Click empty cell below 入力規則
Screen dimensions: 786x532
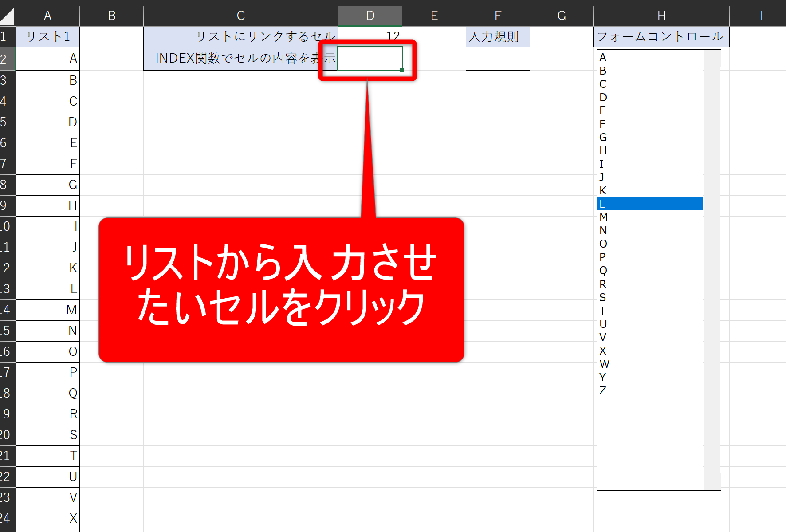[x=498, y=59]
